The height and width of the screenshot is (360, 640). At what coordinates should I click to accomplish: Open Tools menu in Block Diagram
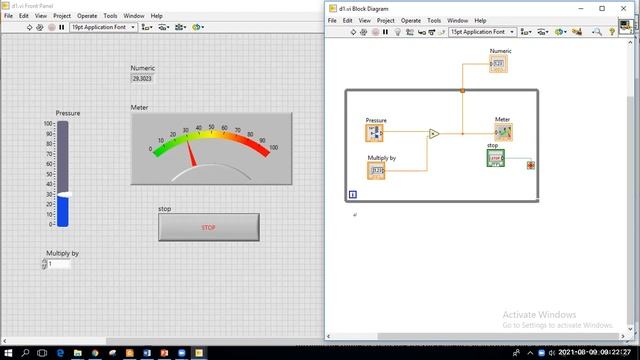tap(434, 20)
